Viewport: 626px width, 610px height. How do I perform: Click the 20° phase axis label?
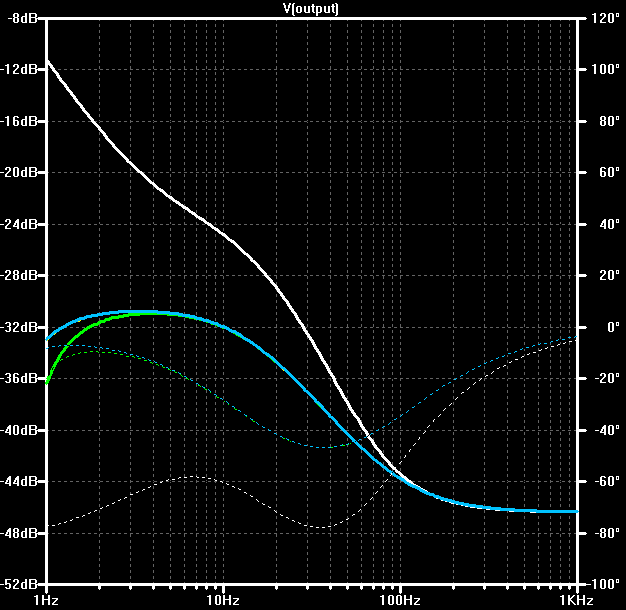click(609, 275)
